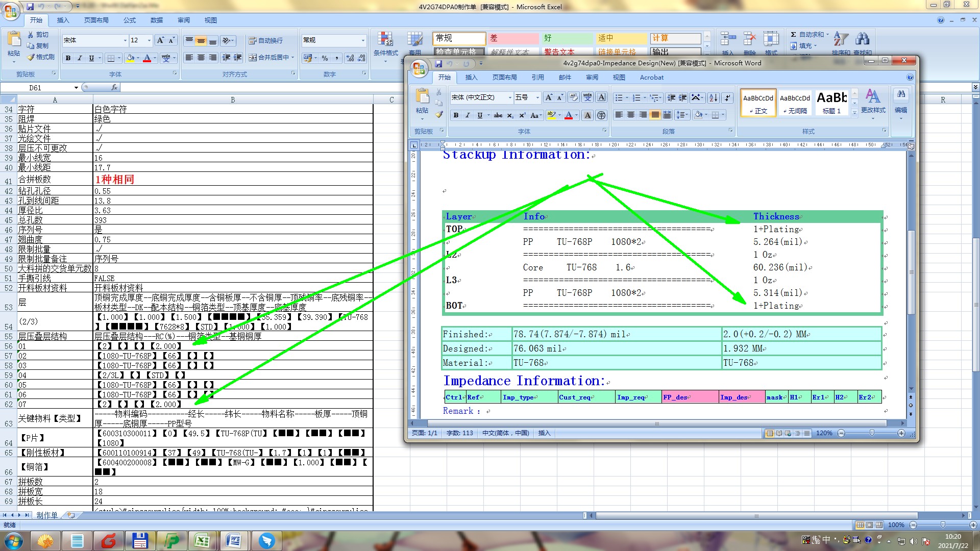Open Excel's Name Box dropdown arrow
Image resolution: width=980 pixels, height=551 pixels.
click(76, 88)
